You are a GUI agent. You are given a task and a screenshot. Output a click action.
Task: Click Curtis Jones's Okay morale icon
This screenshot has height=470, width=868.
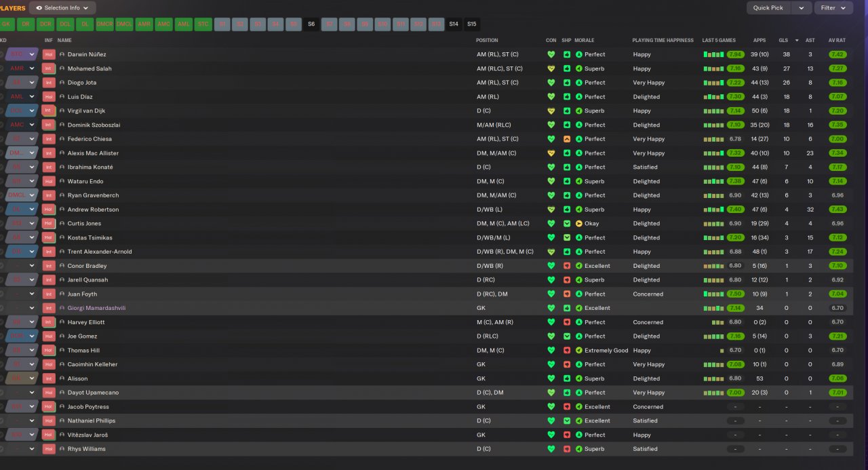(578, 224)
